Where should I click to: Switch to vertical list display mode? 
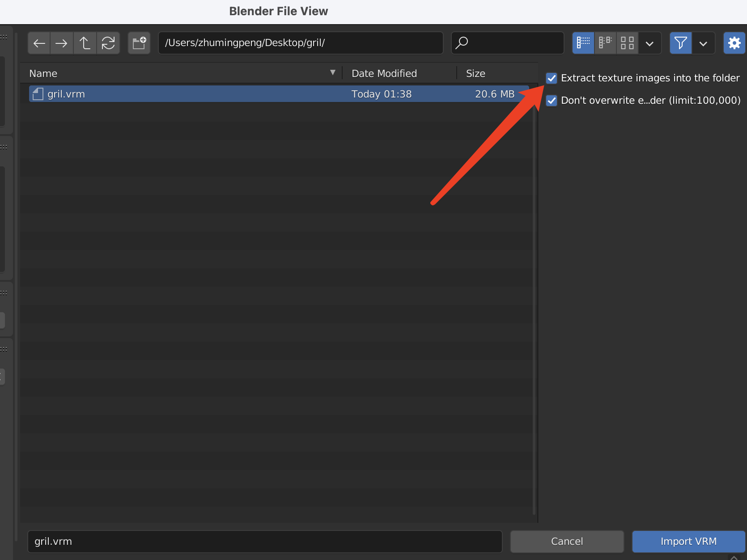point(583,43)
